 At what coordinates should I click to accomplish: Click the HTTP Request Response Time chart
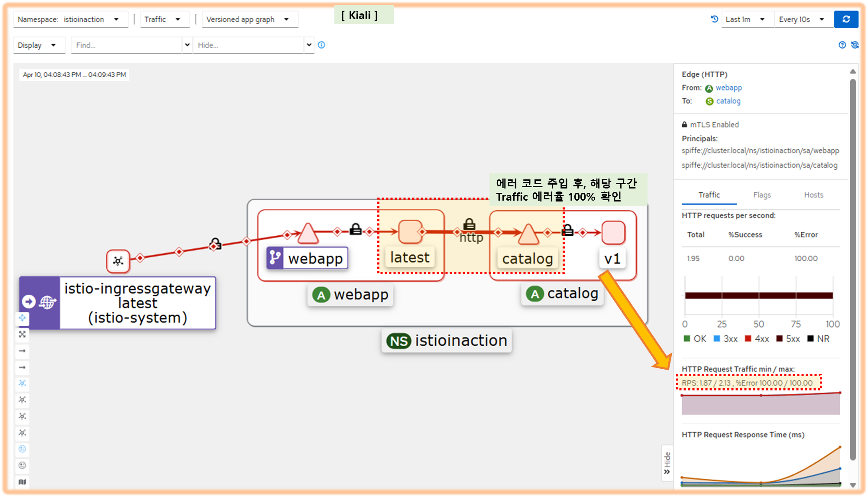click(x=761, y=466)
